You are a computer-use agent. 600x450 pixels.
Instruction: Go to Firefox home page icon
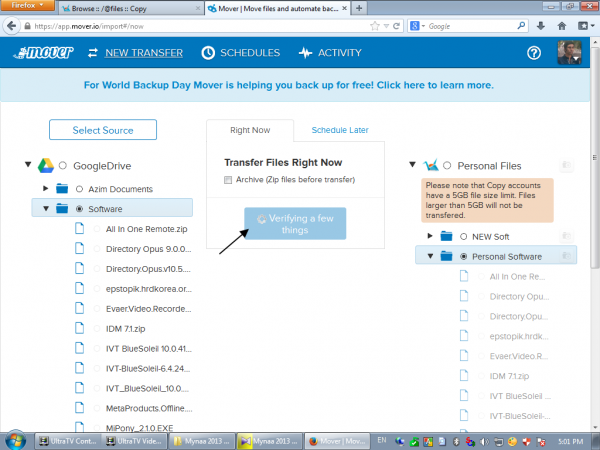pyautogui.click(x=562, y=26)
